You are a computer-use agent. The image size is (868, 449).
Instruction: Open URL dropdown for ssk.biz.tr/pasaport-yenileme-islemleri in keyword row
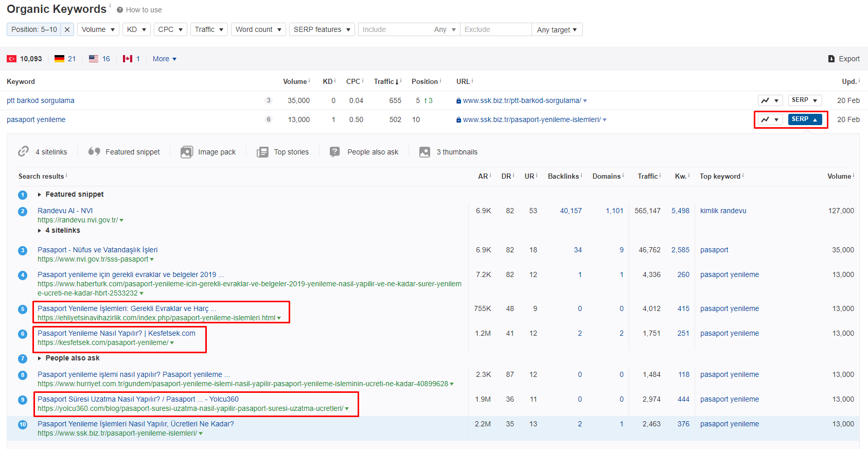coord(605,120)
